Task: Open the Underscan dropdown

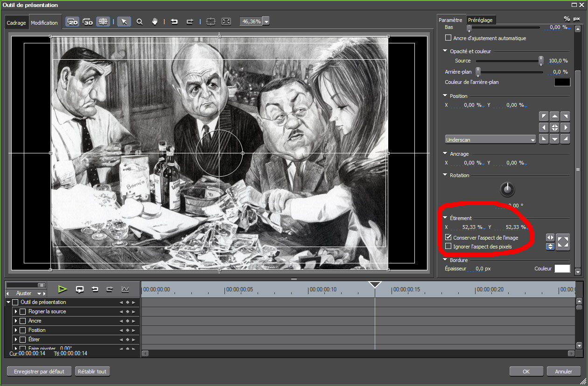Action: [490, 139]
